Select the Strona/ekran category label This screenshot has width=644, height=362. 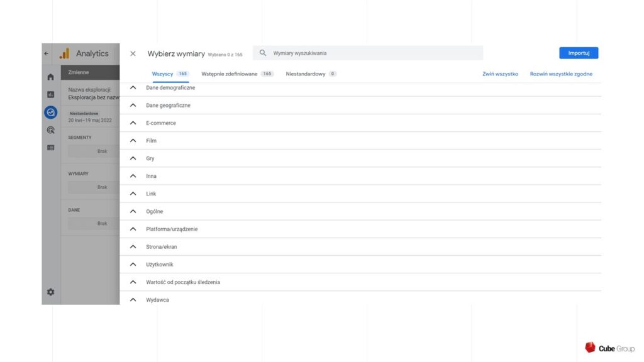[162, 246]
